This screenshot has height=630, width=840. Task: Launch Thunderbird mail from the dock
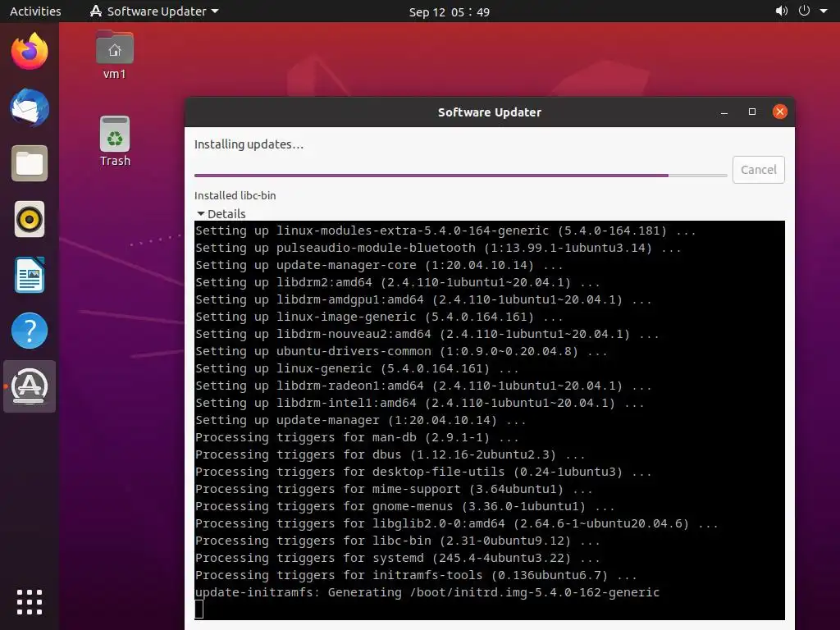[30, 107]
